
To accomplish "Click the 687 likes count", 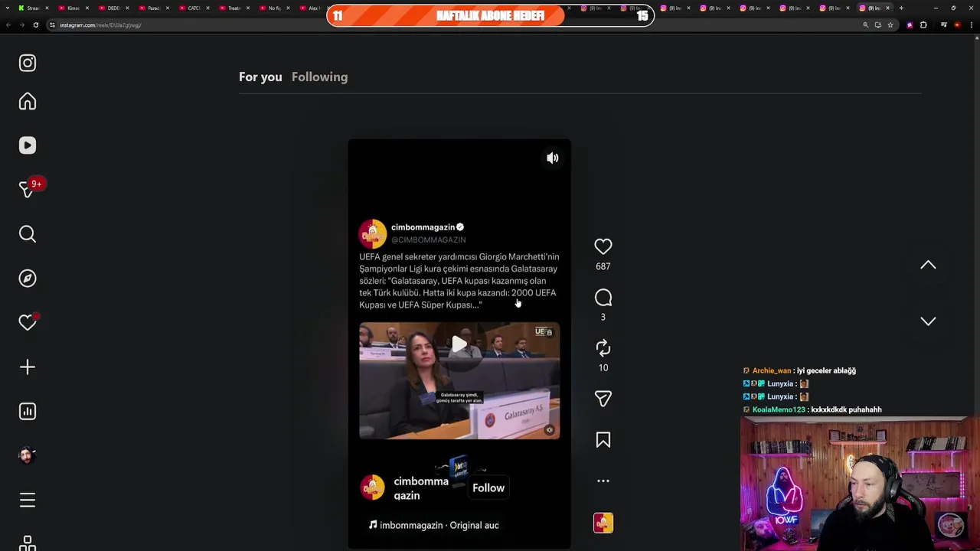I will point(603,266).
